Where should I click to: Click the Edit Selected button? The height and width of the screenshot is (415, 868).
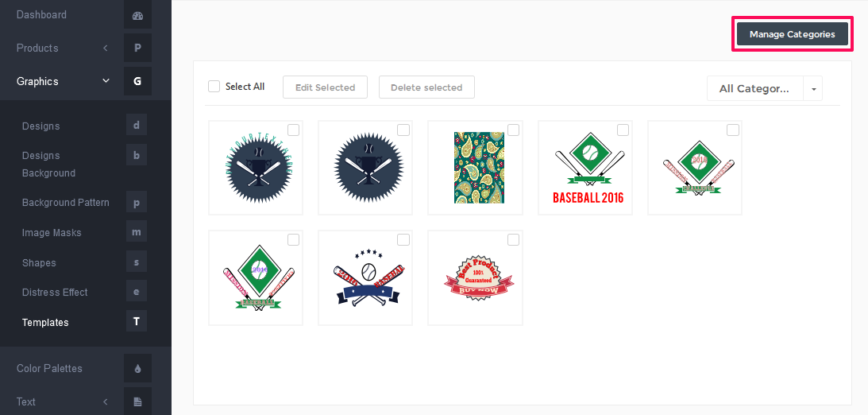click(x=325, y=87)
